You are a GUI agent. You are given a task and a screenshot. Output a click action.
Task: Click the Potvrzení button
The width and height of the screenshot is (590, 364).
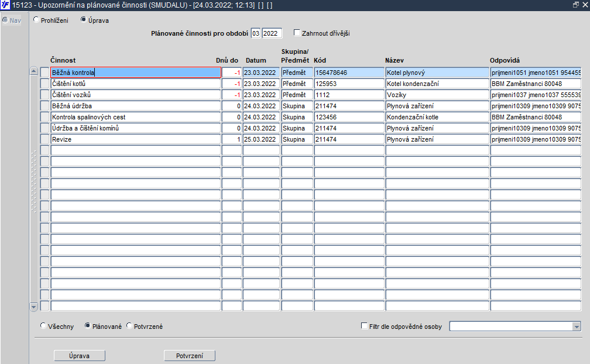190,356
